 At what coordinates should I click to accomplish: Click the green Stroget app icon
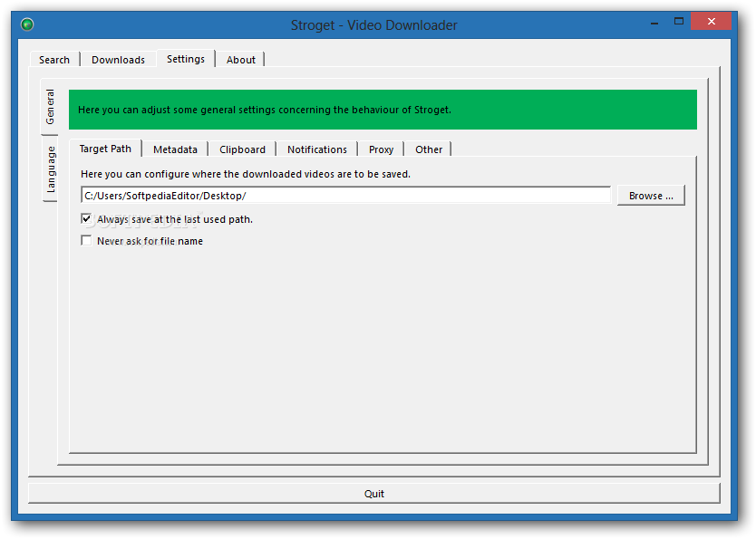27,24
